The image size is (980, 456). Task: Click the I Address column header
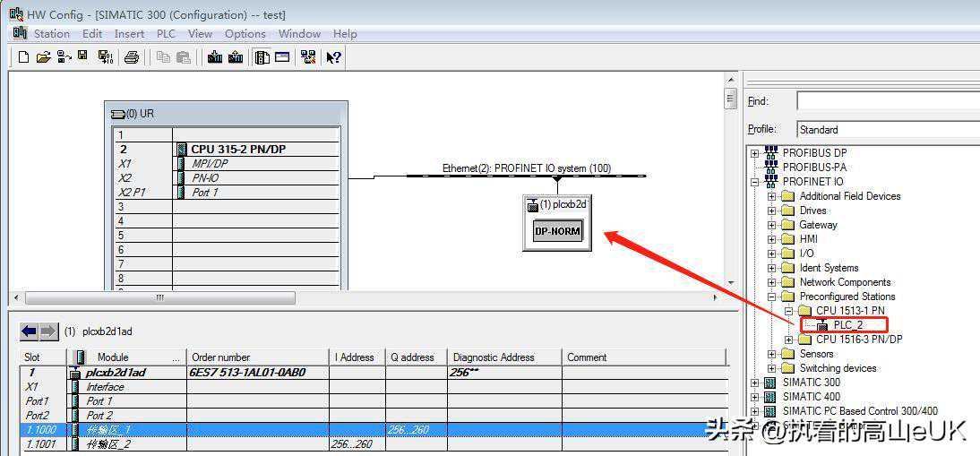coord(357,357)
